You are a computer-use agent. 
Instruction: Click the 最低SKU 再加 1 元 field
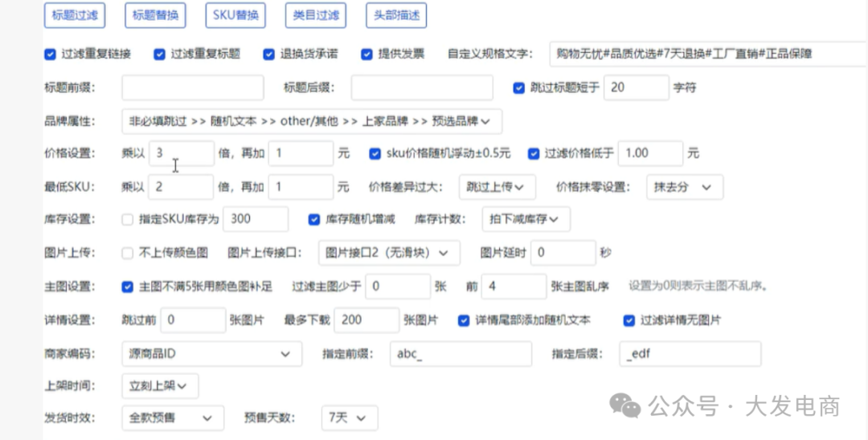pos(301,187)
